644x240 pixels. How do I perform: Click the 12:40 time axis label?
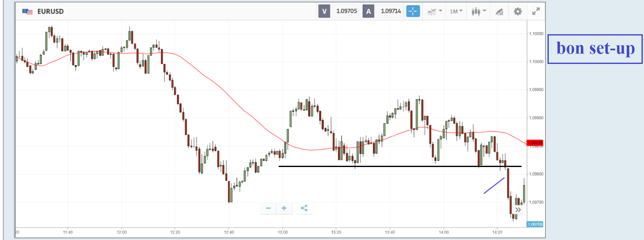coord(229,233)
